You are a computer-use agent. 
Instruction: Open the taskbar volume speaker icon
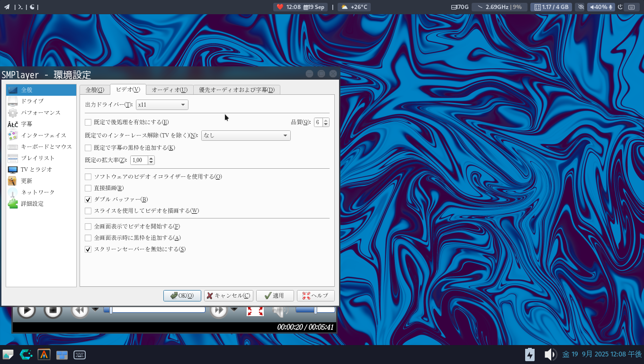click(x=550, y=355)
